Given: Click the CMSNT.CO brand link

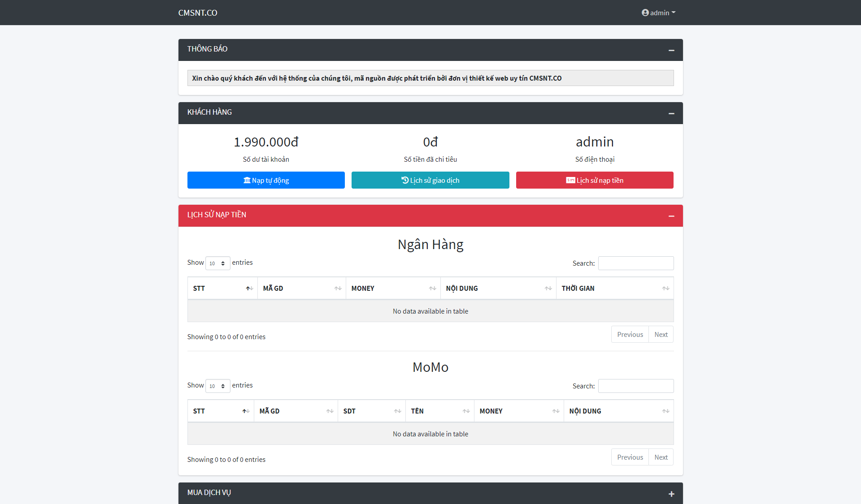Looking at the screenshot, I should click(x=198, y=13).
